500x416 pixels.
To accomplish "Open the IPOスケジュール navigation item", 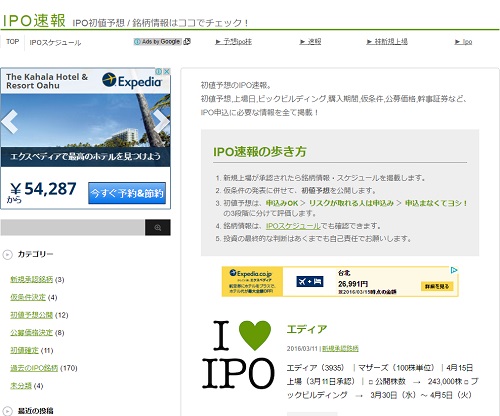I will (55, 43).
